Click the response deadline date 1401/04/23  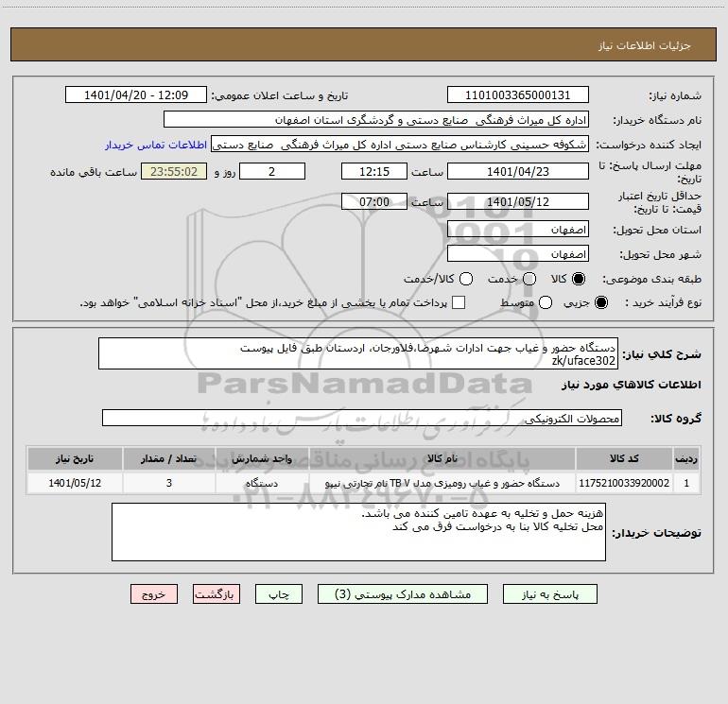point(518,171)
